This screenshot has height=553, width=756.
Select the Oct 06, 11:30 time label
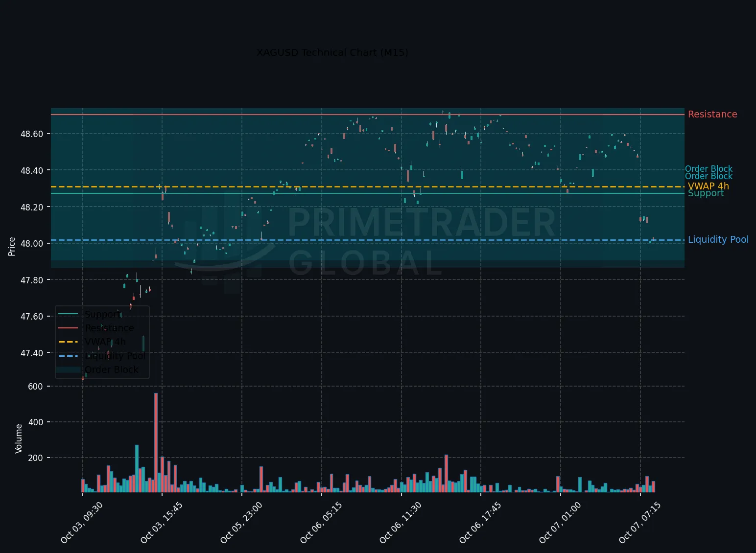click(x=400, y=523)
